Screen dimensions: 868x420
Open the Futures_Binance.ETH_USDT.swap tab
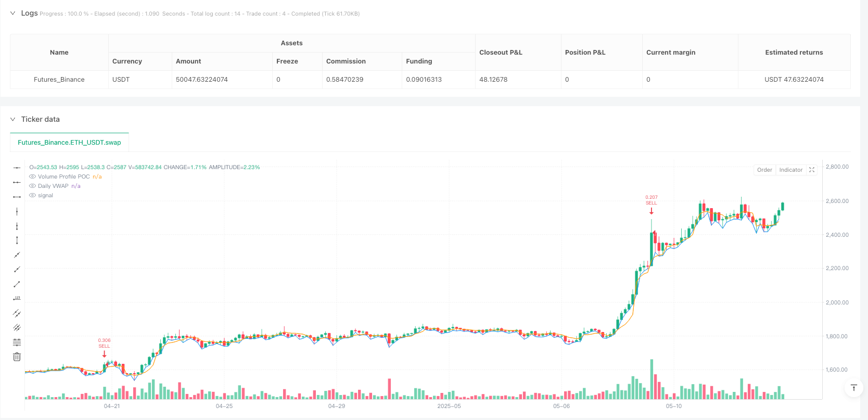[x=69, y=143]
